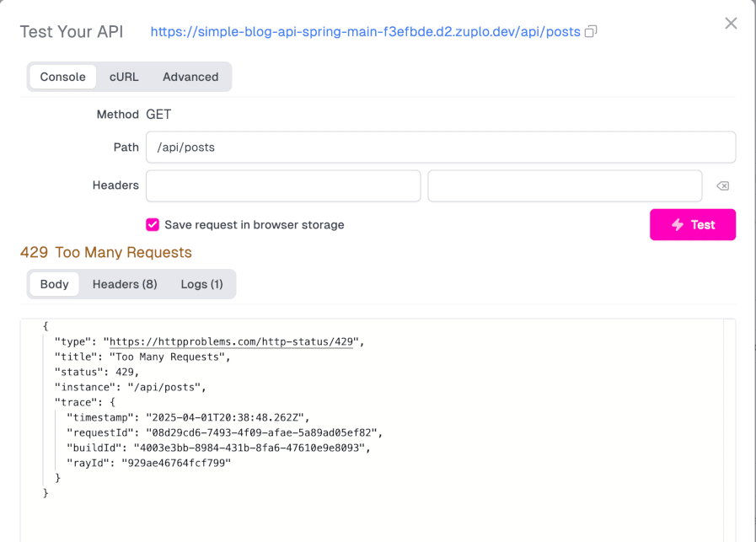Image resolution: width=756 pixels, height=542 pixels.
Task: Switch to the Console tab
Action: coord(62,77)
